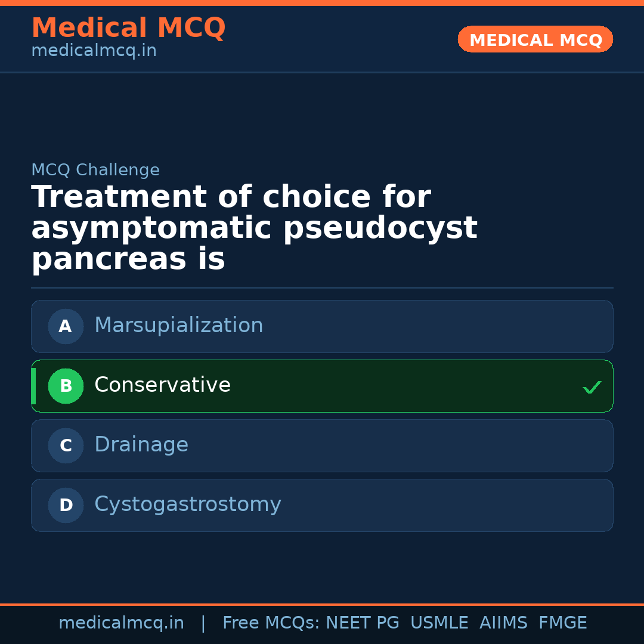Viewport: 644px width, 644px height.
Task: Click the orange divider line above the footer
Action: (322, 605)
